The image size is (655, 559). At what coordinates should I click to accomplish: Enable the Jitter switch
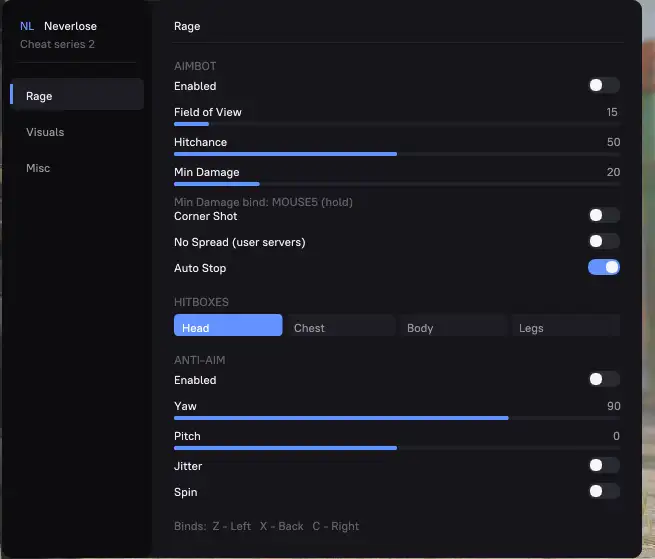click(x=604, y=465)
